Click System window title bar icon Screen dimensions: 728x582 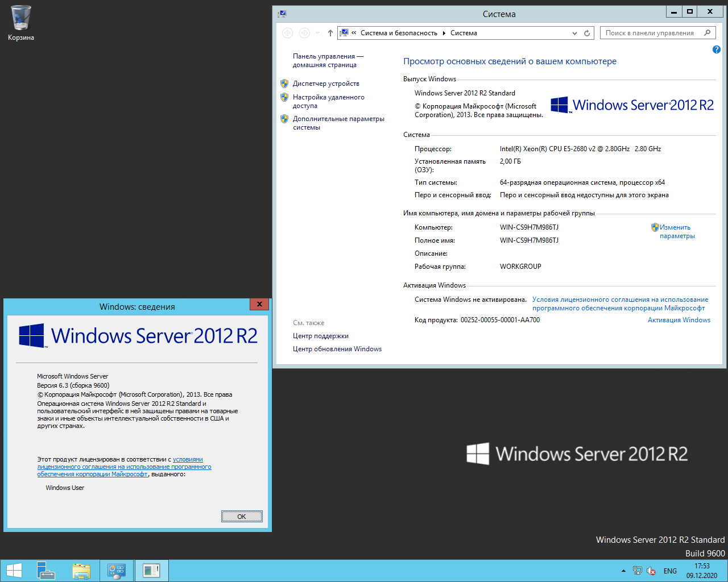pos(282,14)
